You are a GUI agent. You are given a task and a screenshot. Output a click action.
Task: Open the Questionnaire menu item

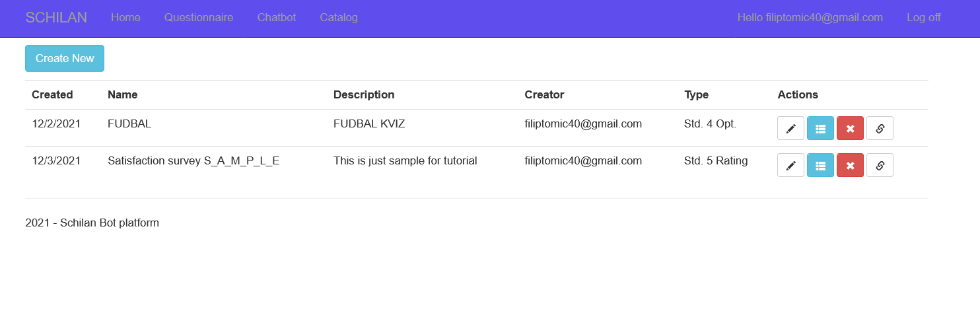point(199,18)
